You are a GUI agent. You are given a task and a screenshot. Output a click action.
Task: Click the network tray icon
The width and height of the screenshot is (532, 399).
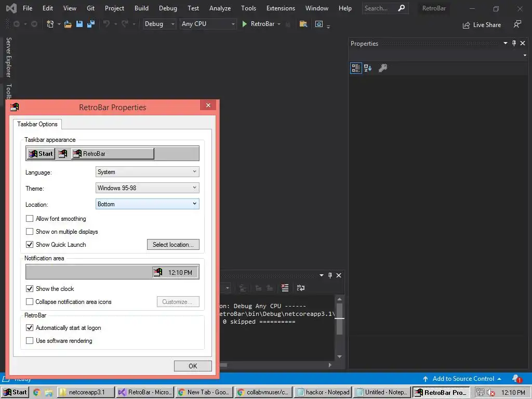click(480, 393)
